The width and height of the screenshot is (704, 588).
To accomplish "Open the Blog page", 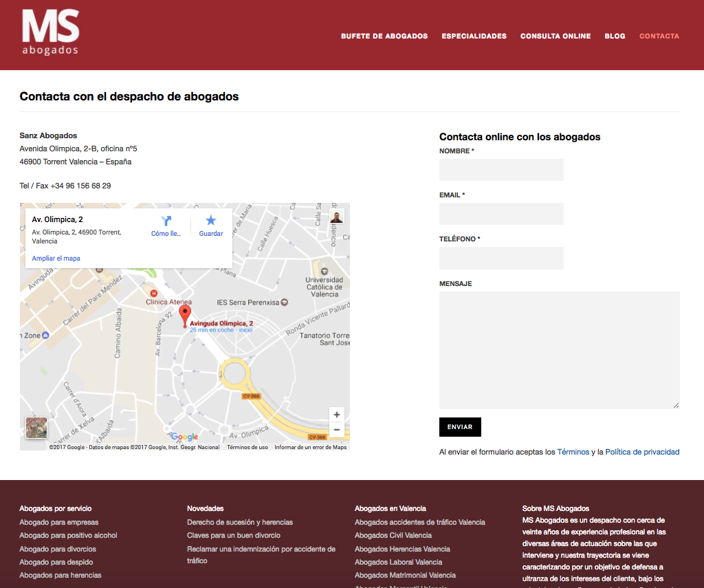I will click(615, 36).
